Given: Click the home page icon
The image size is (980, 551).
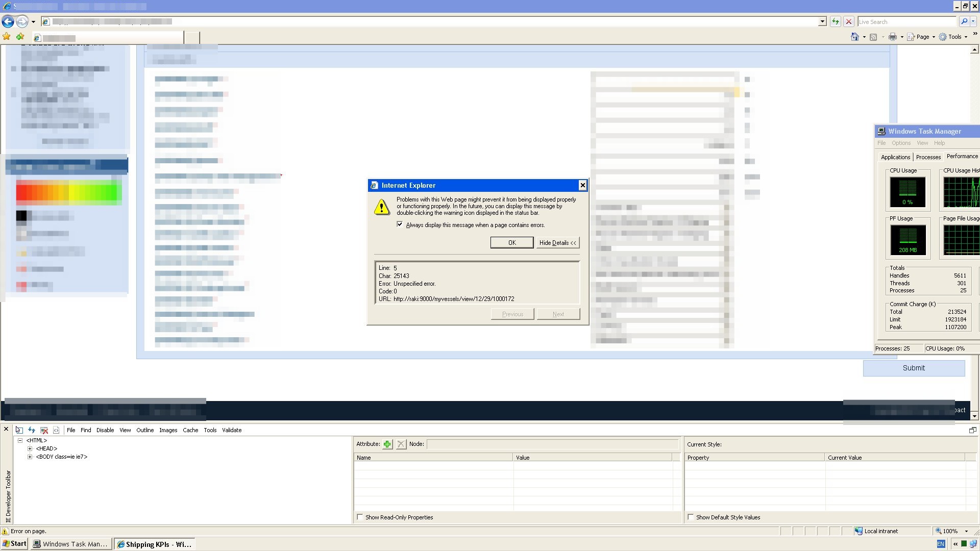Looking at the screenshot, I should [855, 37].
